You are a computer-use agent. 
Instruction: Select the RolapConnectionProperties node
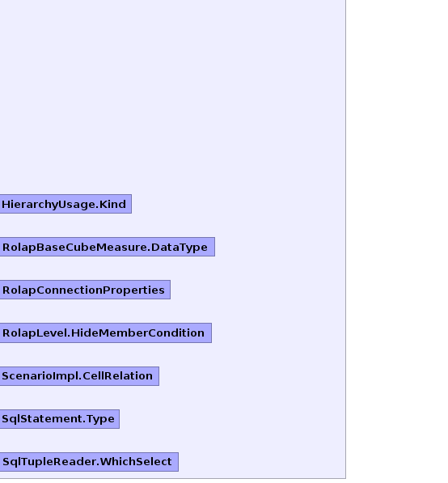pyautogui.click(x=85, y=290)
